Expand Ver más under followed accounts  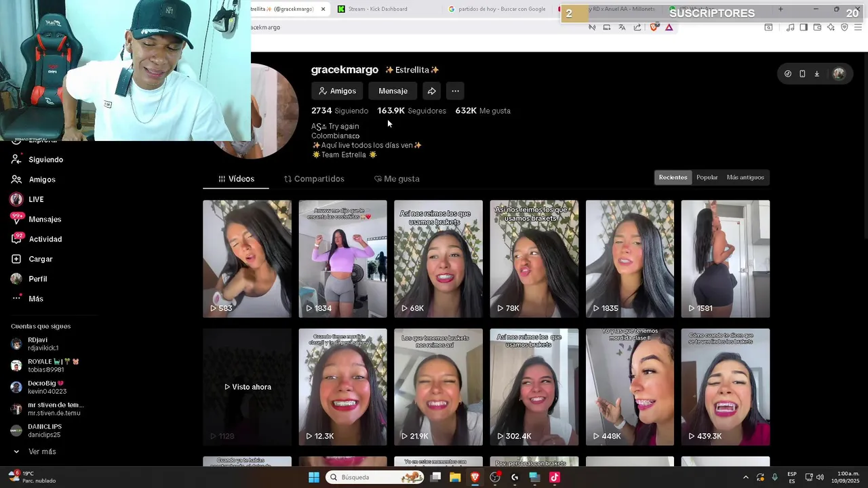pos(34,451)
